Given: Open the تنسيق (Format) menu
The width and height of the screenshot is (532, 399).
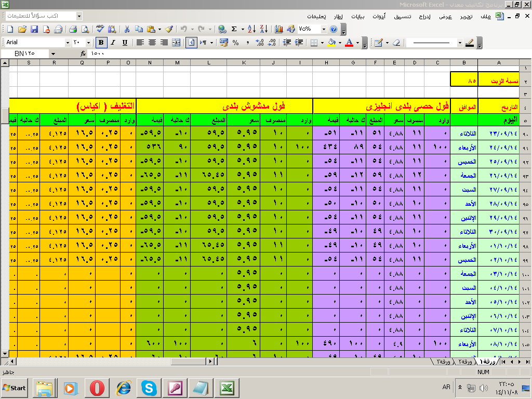Looking at the screenshot, I should coord(403,16).
